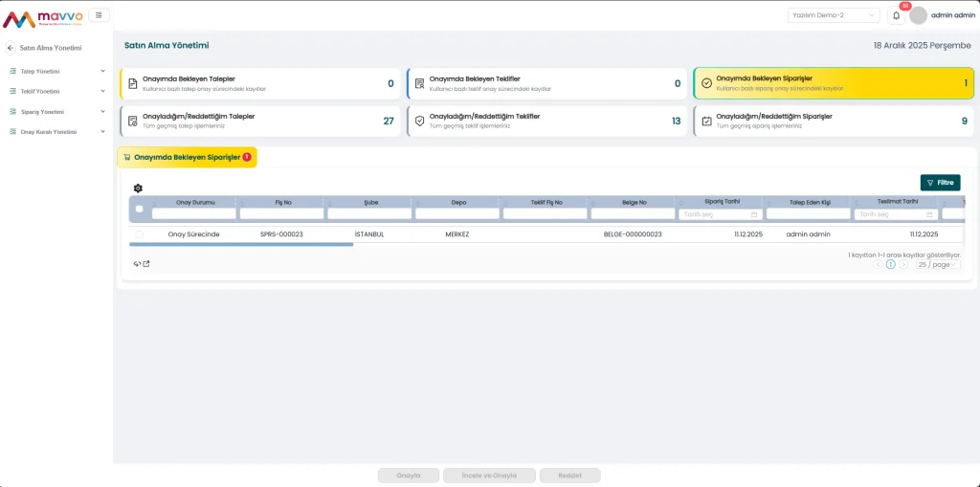Click the İSTANBUL branch cell
This screenshot has width=980, height=487.
tap(369, 234)
